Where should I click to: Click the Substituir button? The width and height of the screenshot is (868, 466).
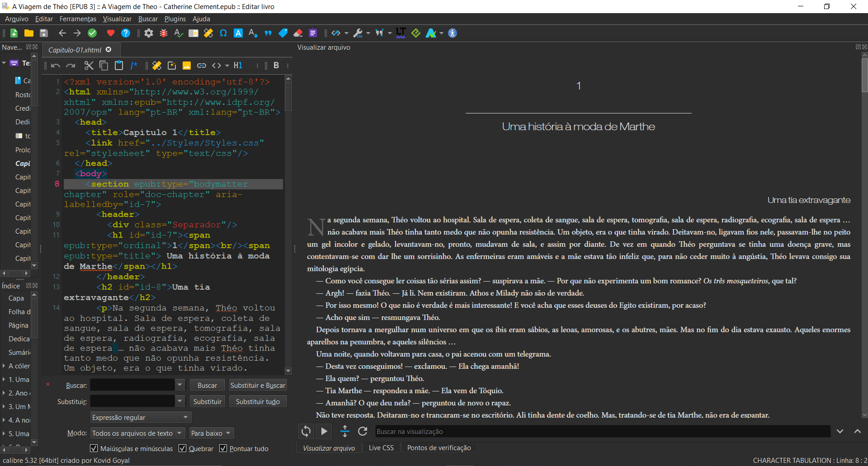coord(207,401)
